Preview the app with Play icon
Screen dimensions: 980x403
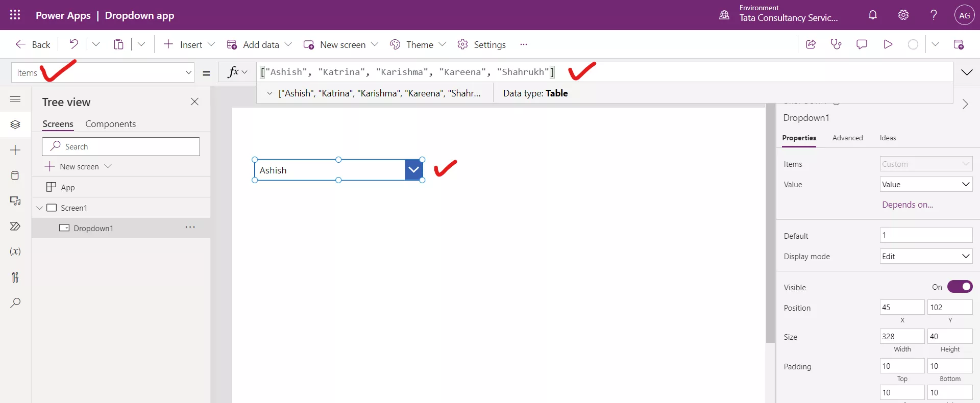pyautogui.click(x=888, y=44)
